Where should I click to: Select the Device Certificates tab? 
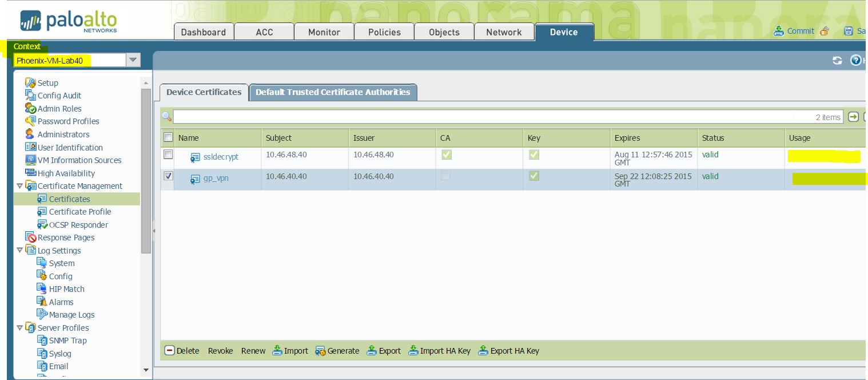point(204,92)
